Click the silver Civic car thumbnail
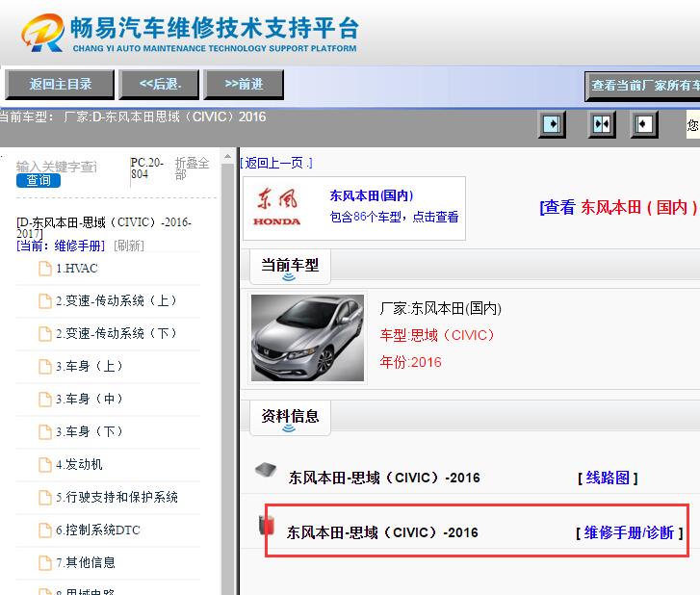700x595 pixels. pyautogui.click(x=307, y=338)
